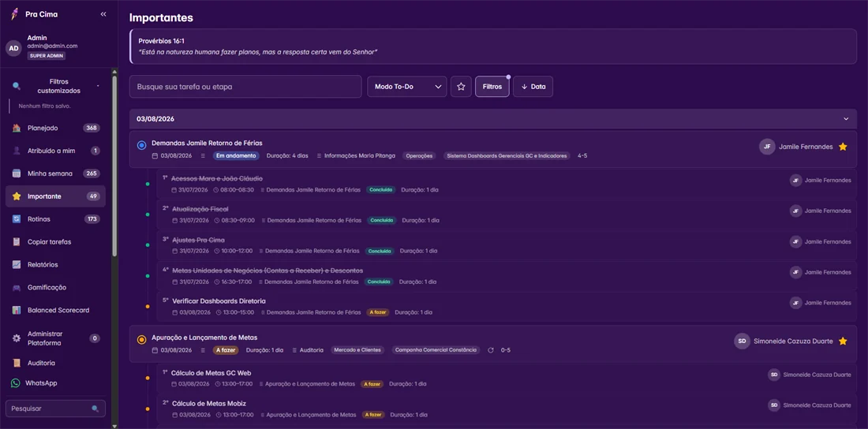Open the Rotinas menu item
This screenshot has height=429, width=868.
pyautogui.click(x=55, y=219)
